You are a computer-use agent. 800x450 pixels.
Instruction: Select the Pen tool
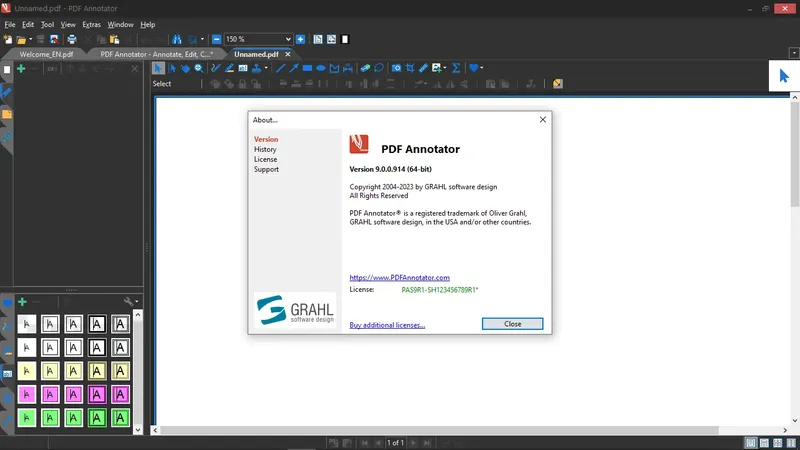[x=216, y=68]
